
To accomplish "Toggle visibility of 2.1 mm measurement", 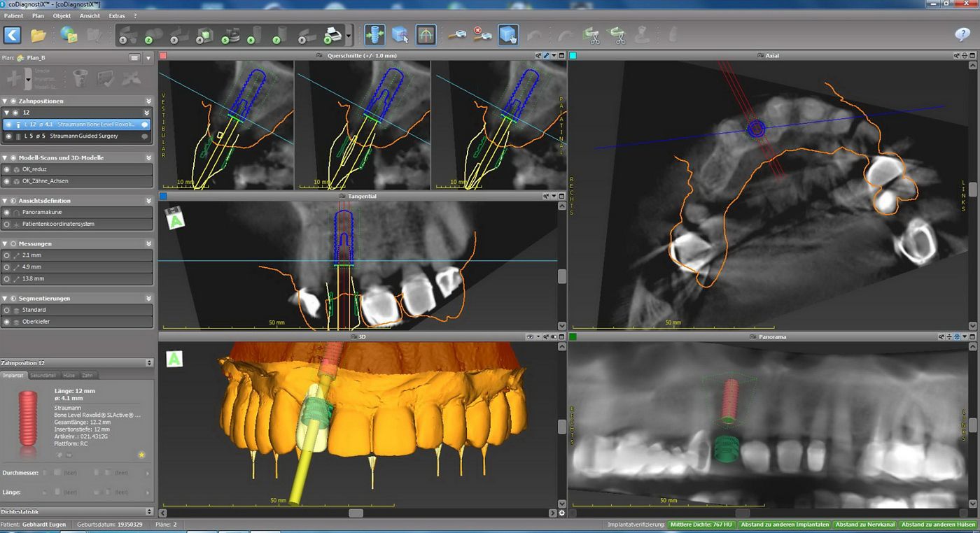I will tap(7, 255).
